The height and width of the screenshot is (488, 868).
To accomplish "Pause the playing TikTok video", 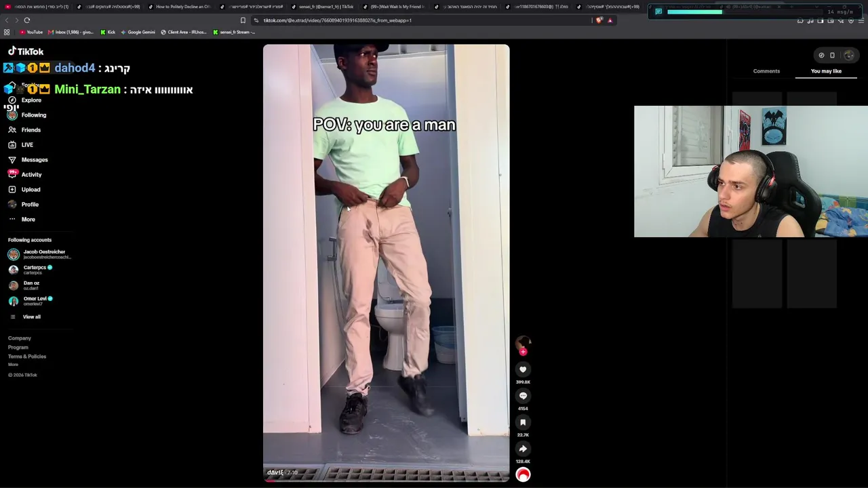I will [x=386, y=263].
